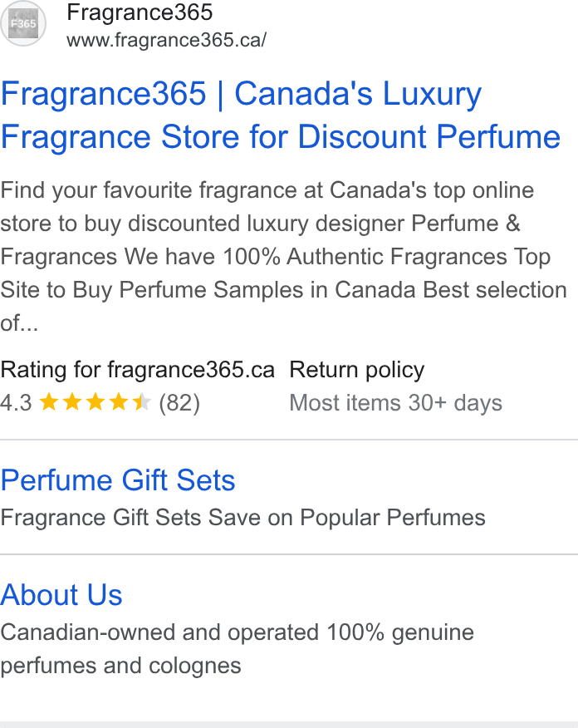The image size is (578, 728).
Task: Click the half-filled fifth rating star
Action: [141, 401]
